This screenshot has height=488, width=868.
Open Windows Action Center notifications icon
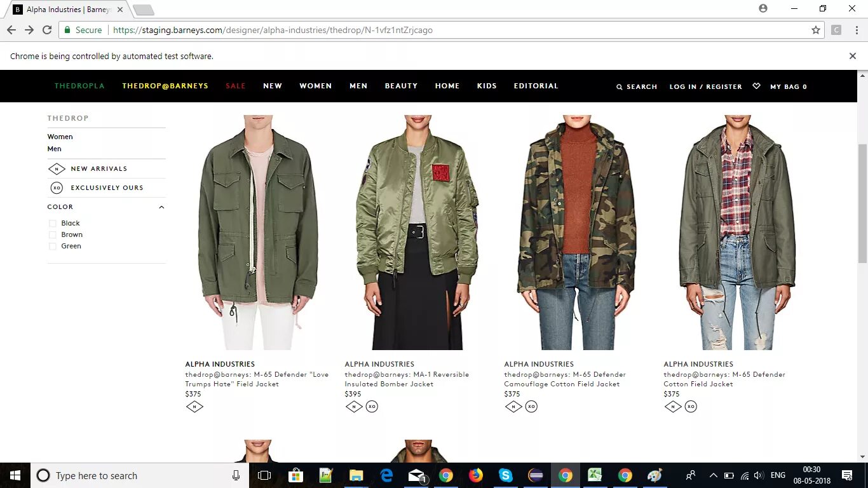pos(847,475)
